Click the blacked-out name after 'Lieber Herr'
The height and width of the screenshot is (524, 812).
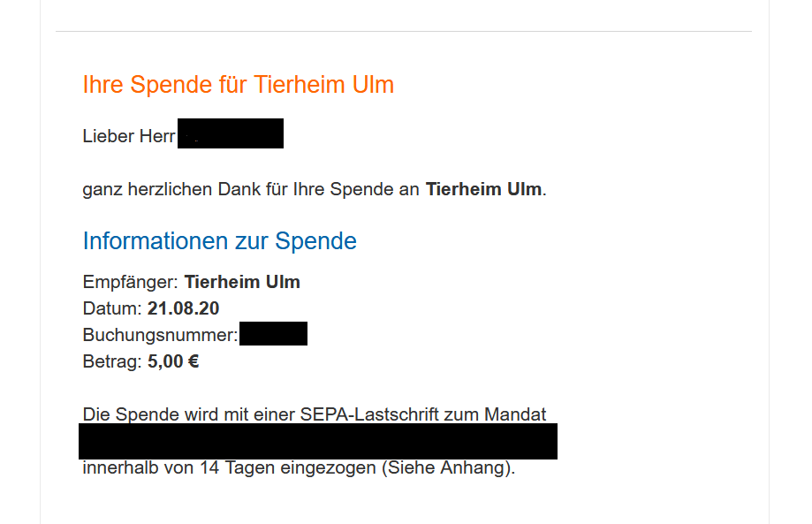(231, 133)
